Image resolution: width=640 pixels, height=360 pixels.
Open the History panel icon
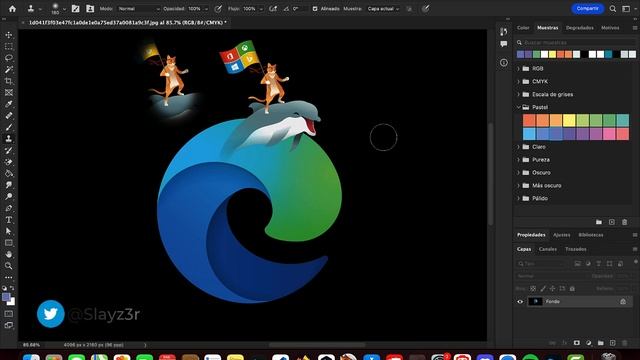coord(504,32)
